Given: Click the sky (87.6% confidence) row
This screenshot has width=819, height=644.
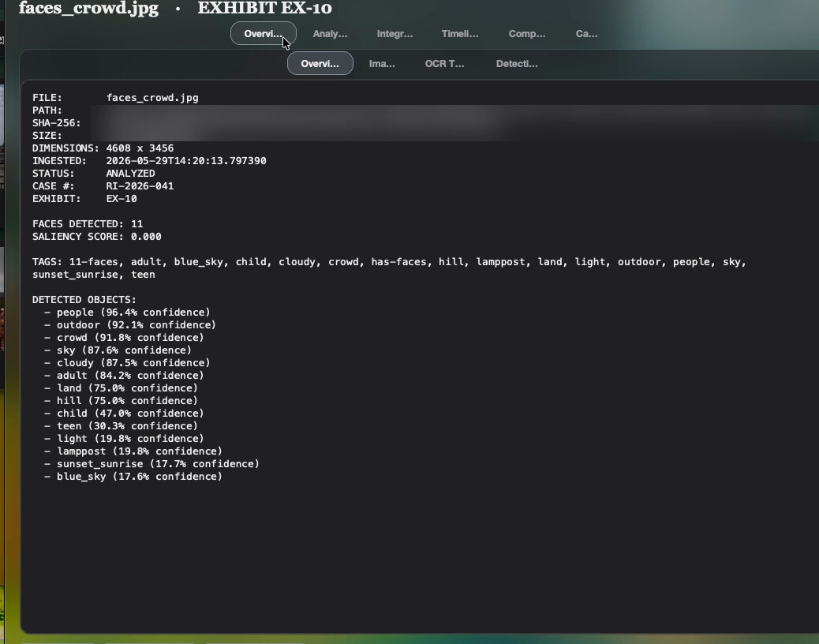Looking at the screenshot, I should coord(118,350).
